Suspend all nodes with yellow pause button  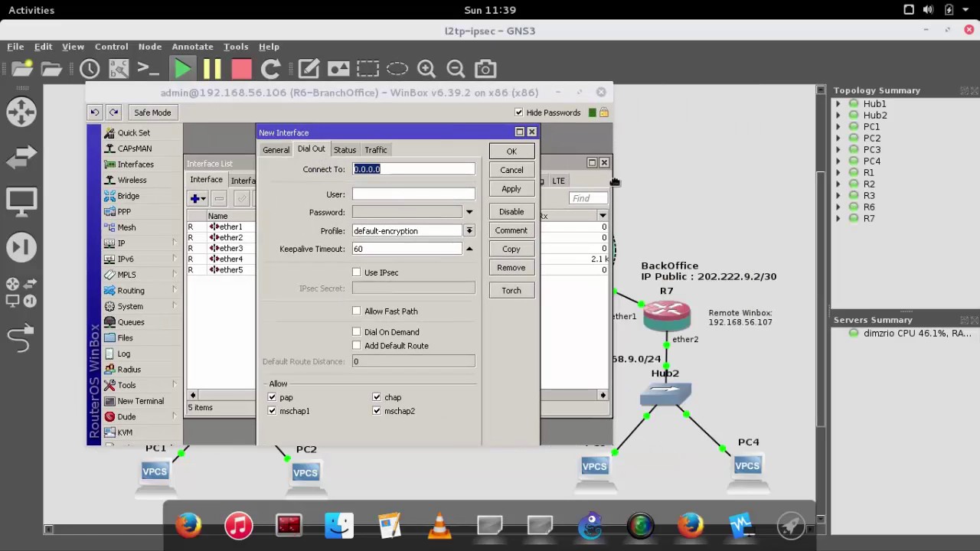point(212,69)
